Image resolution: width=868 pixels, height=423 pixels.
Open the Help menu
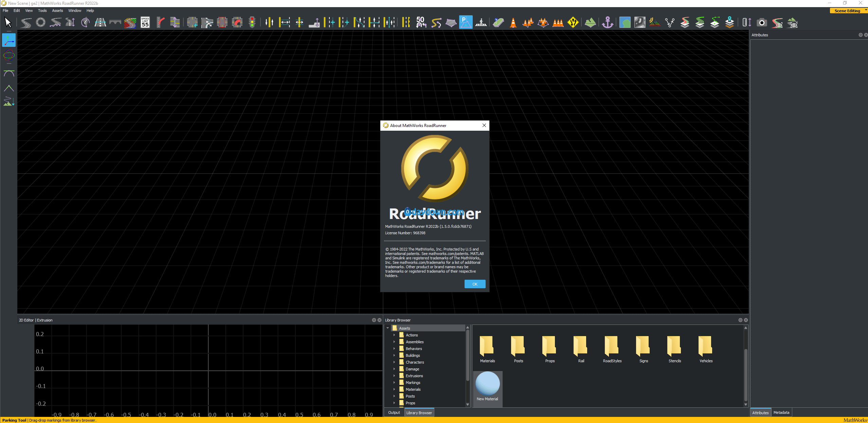click(90, 11)
